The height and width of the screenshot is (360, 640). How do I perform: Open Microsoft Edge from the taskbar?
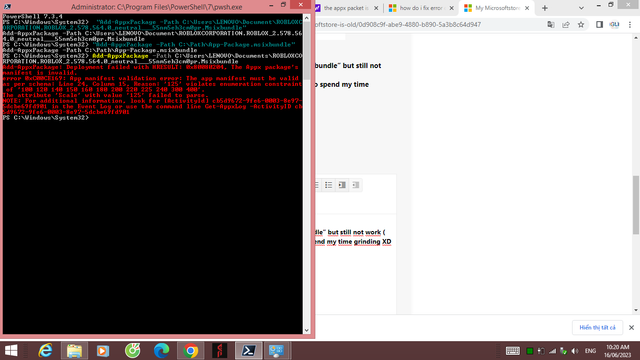pyautogui.click(x=162, y=351)
